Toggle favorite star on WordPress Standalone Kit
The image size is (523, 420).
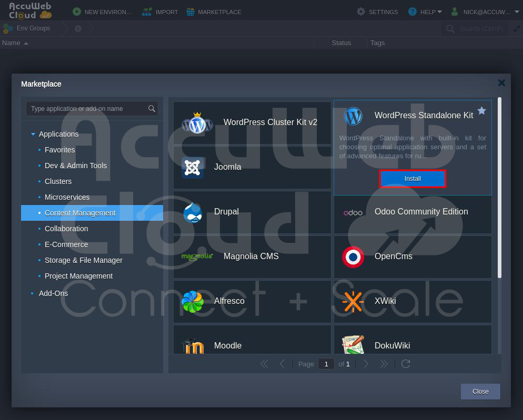pyautogui.click(x=481, y=111)
